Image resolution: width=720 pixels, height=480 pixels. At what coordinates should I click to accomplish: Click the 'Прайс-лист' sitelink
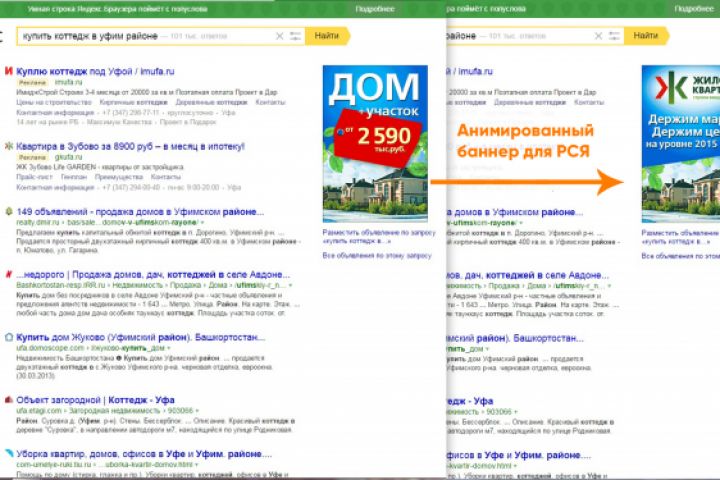[x=34, y=177]
